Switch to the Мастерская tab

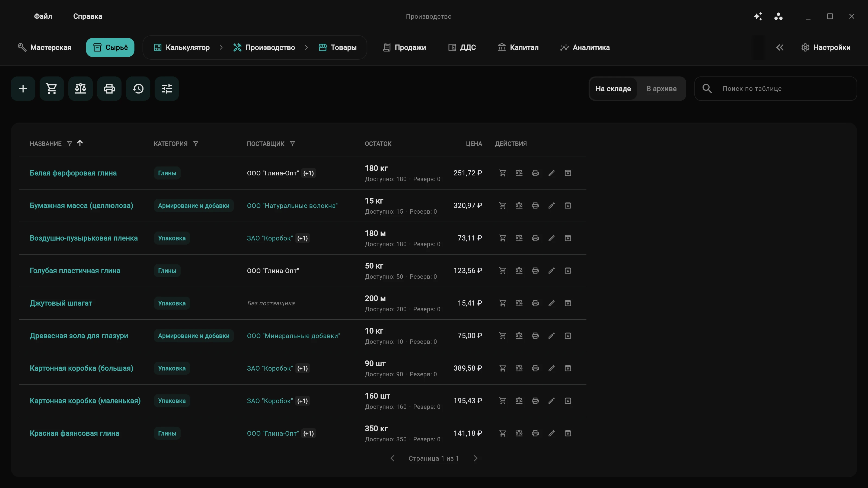[44, 47]
